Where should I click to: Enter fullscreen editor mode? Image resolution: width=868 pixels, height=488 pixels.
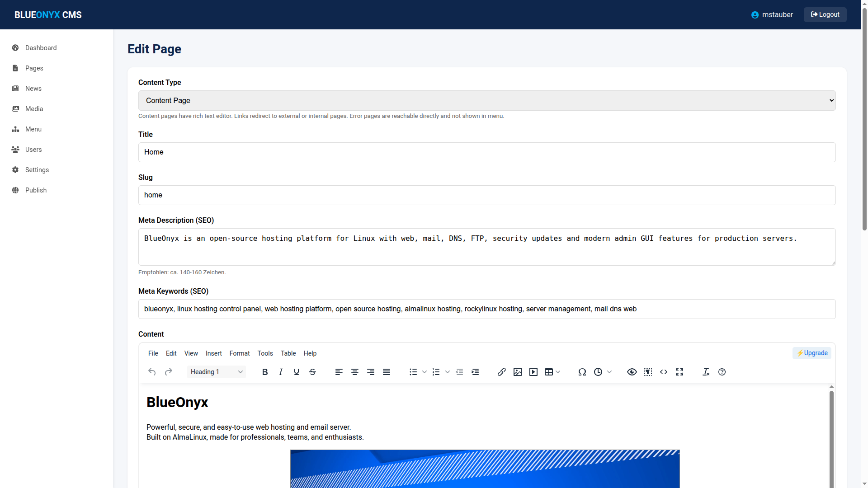[679, 372]
